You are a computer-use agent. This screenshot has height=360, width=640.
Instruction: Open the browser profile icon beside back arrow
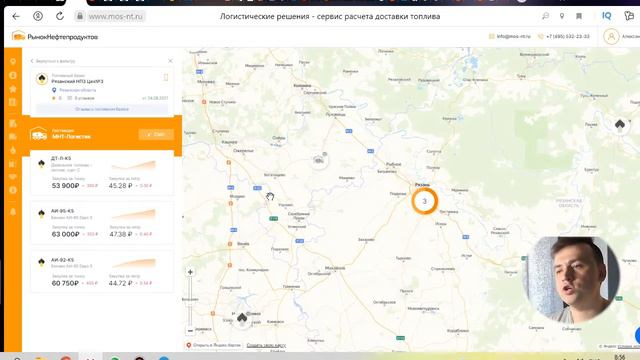pos(38,16)
